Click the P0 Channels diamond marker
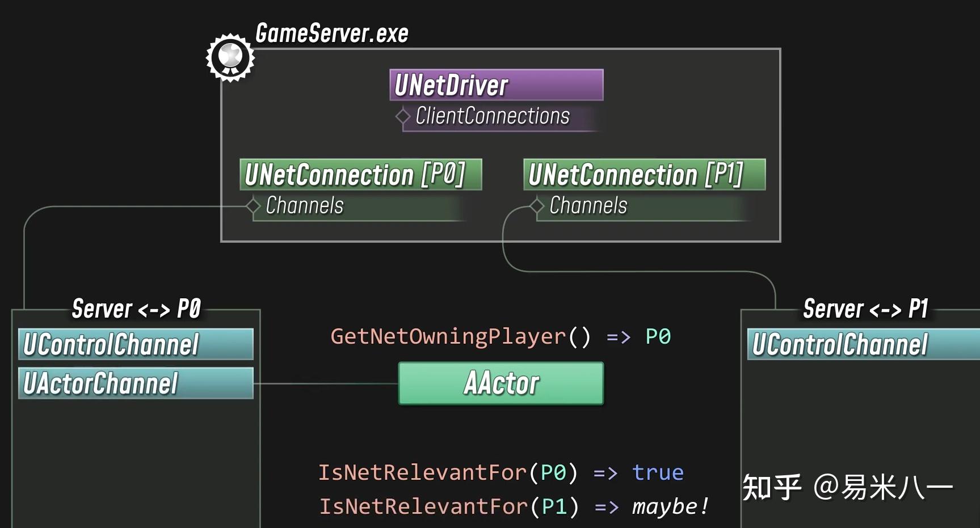The image size is (980, 528). pos(253,205)
